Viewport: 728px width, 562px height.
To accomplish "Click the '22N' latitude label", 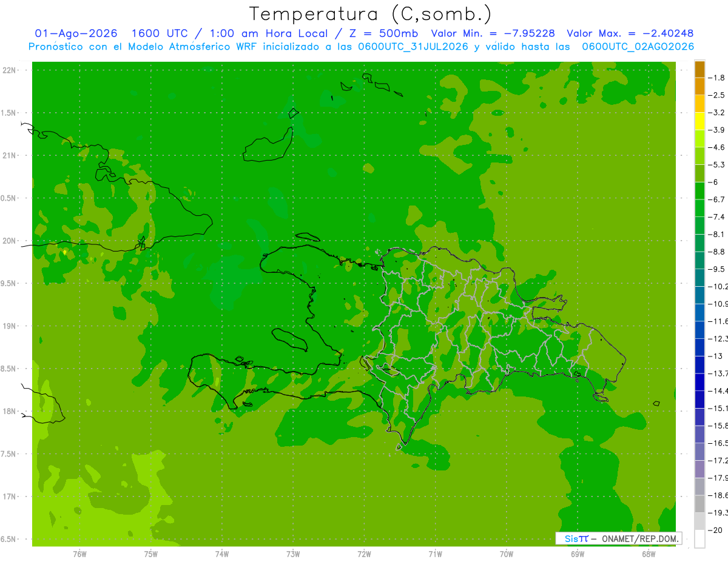I will point(10,70).
